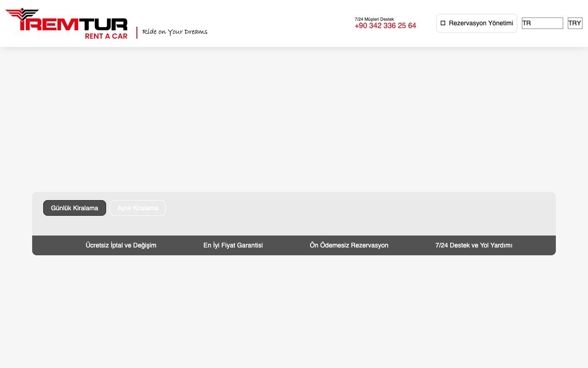The image size is (588, 368).
Task: Click the Ride on Your Dreams slogan
Action: tap(175, 32)
